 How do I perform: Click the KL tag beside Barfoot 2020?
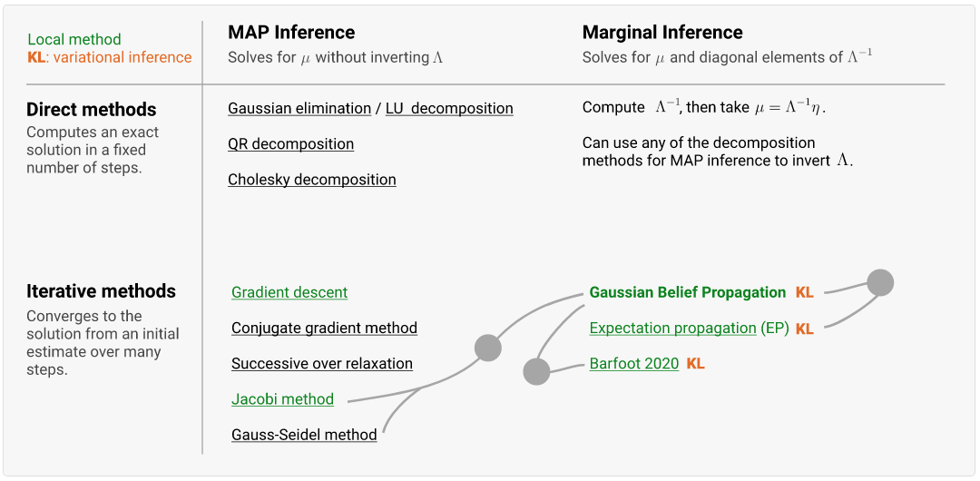(x=695, y=363)
